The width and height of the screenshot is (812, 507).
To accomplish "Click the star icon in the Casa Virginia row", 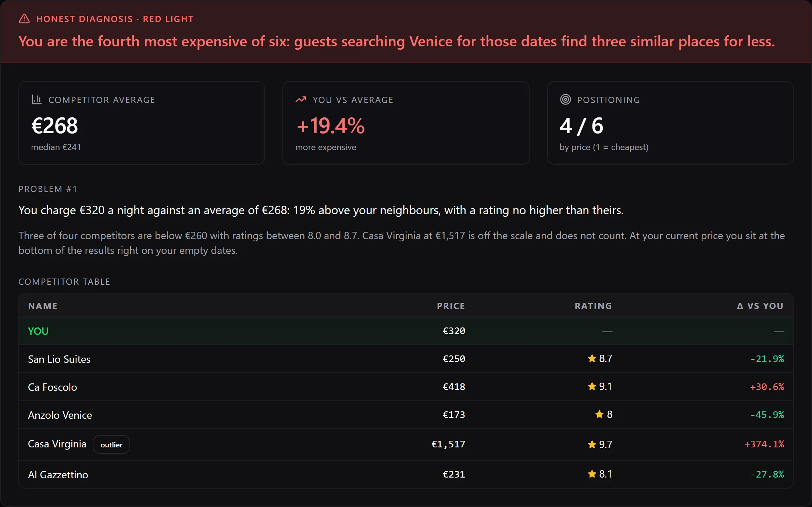I will click(x=592, y=444).
